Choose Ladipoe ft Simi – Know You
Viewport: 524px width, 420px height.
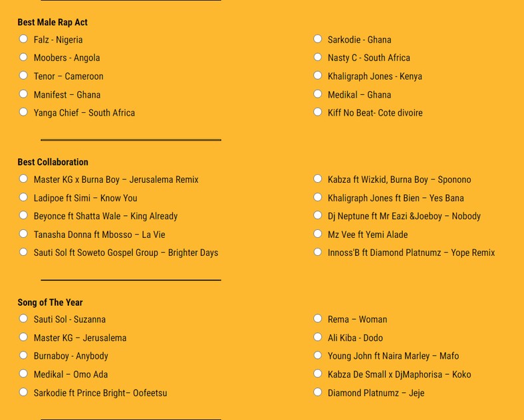[23, 197]
